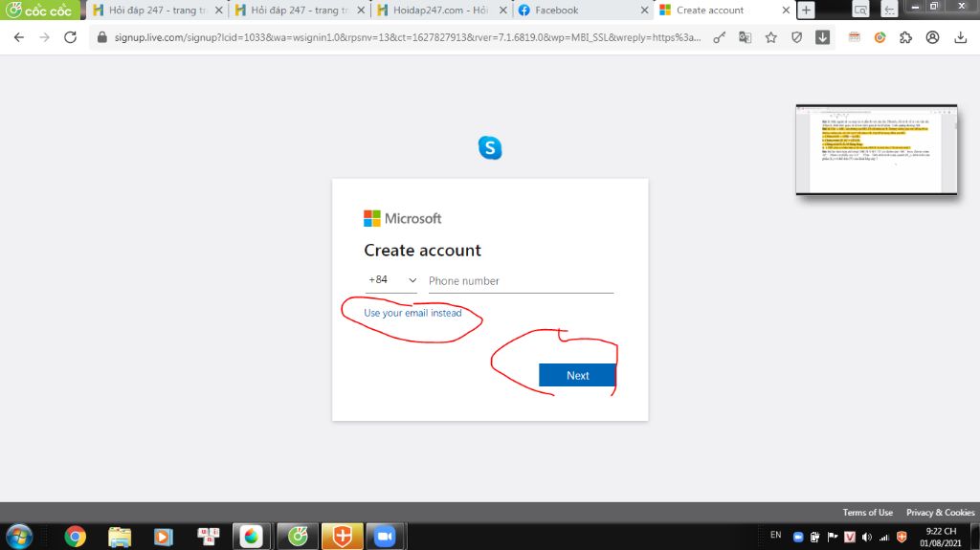Open Action Center flag tray icon
Screen dimensions: 980x550
(x=833, y=537)
